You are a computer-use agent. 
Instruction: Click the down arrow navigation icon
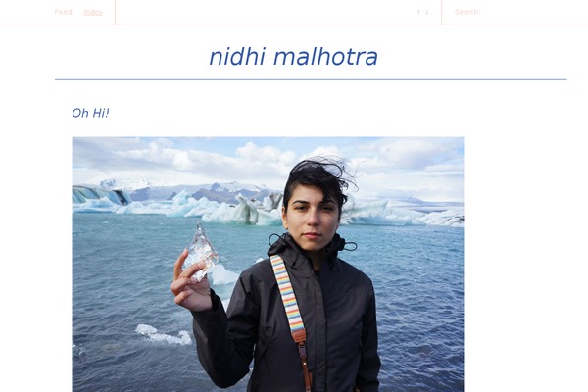click(x=427, y=12)
